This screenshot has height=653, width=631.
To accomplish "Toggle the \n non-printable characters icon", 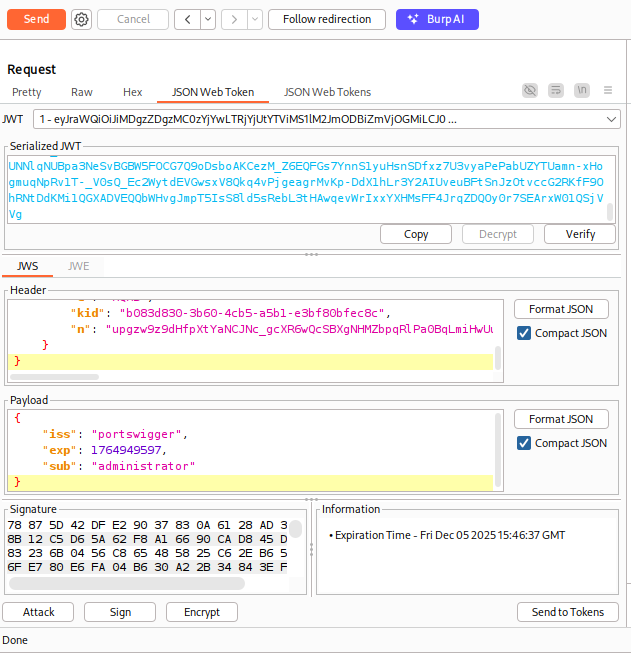I will pyautogui.click(x=582, y=91).
